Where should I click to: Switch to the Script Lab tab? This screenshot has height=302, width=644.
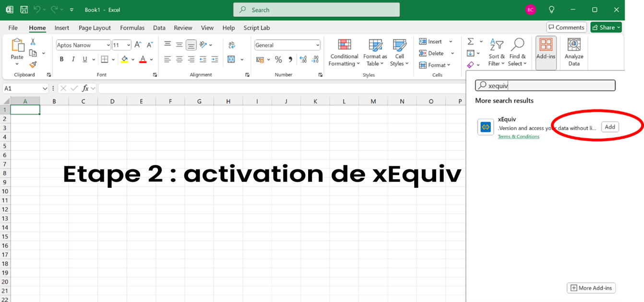(x=256, y=28)
